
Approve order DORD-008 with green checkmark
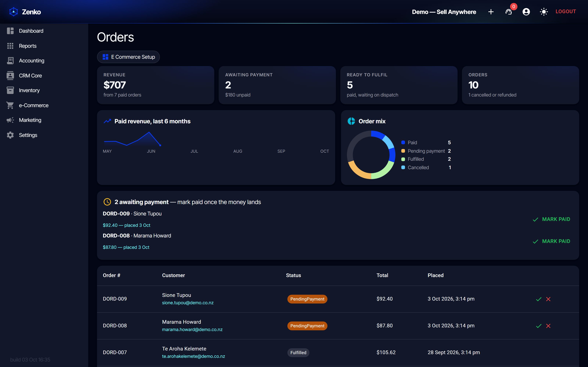coord(539,326)
